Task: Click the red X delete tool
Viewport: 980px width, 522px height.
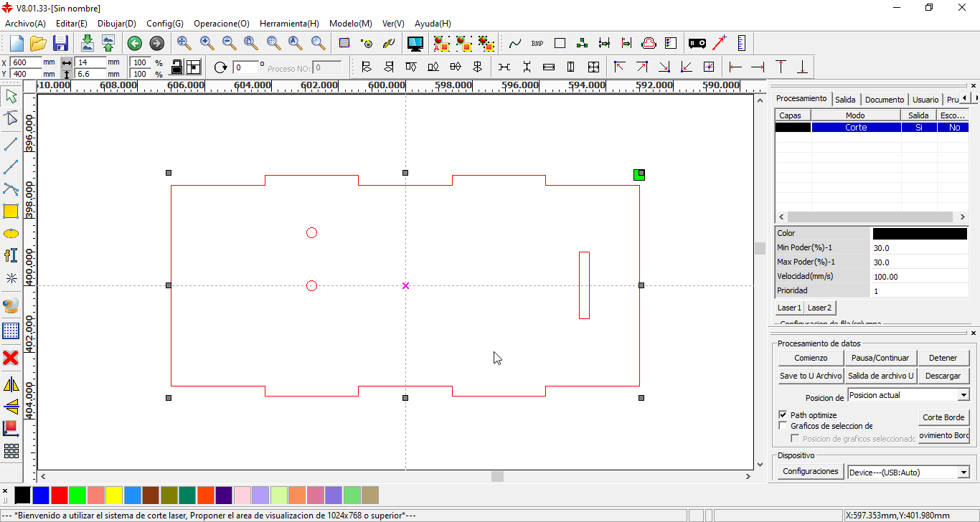Action: click(11, 357)
